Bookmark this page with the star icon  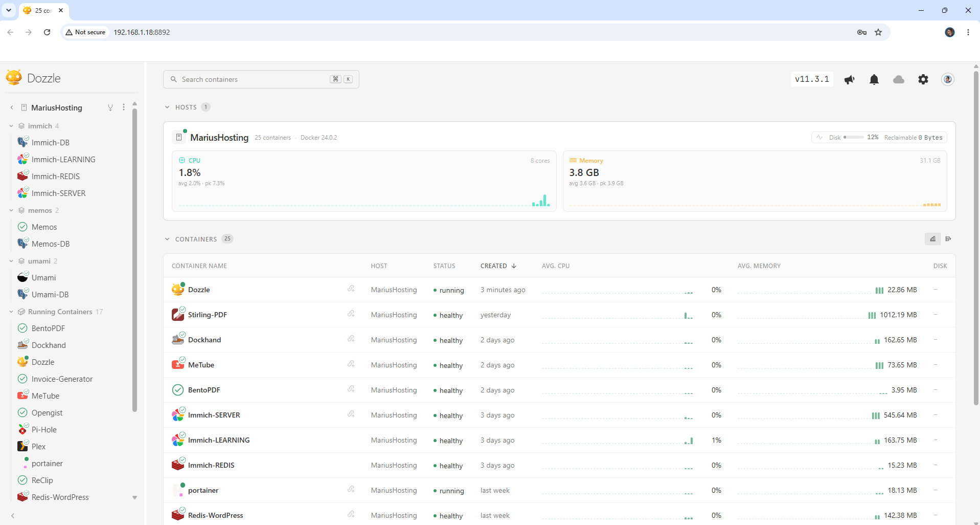tap(878, 32)
